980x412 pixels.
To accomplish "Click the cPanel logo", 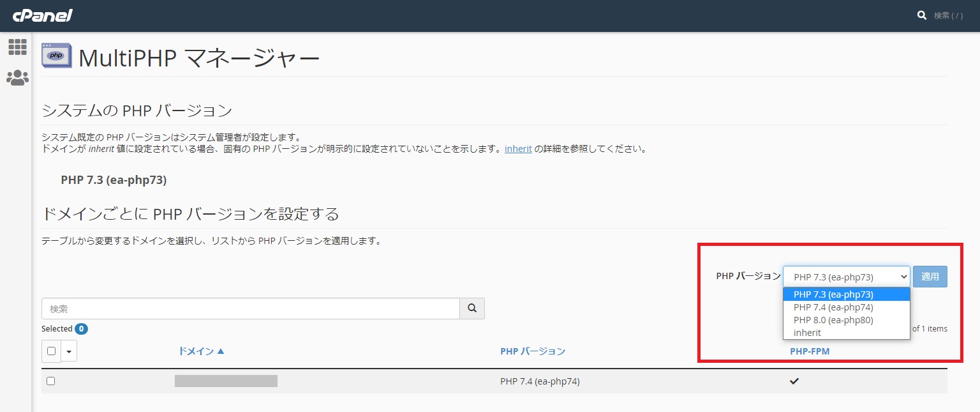I will (x=42, y=15).
